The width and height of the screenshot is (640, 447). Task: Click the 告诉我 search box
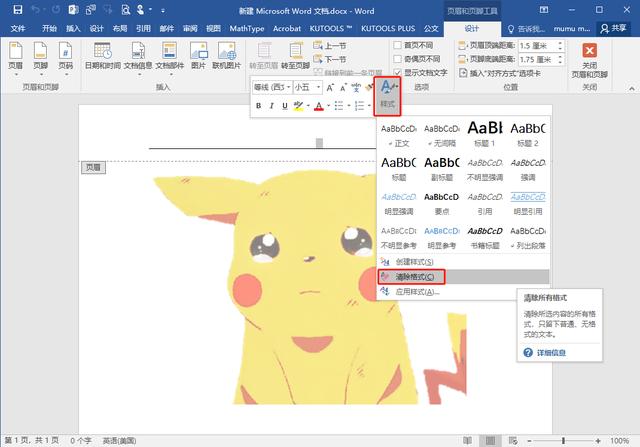(x=526, y=29)
